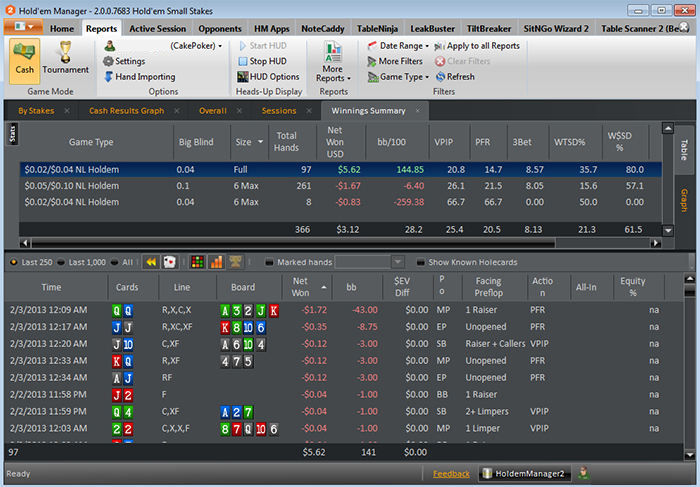Switch to the side Graph tab
Image resolution: width=700 pixels, height=487 pixels.
(x=684, y=200)
